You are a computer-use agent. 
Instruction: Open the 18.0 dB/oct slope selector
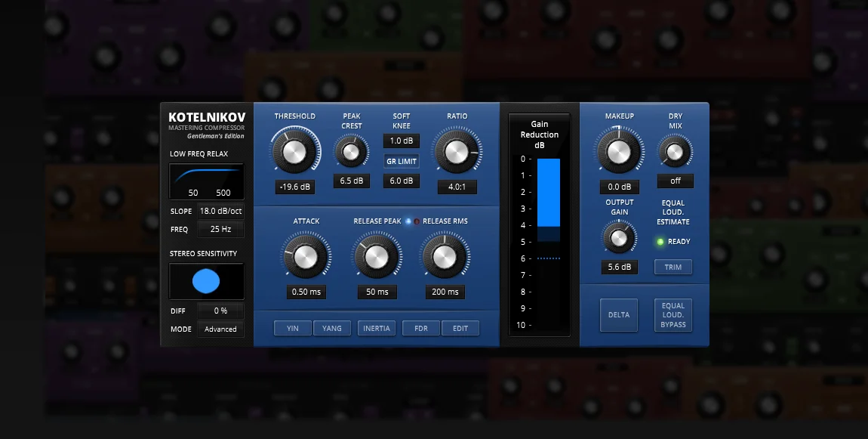click(220, 211)
